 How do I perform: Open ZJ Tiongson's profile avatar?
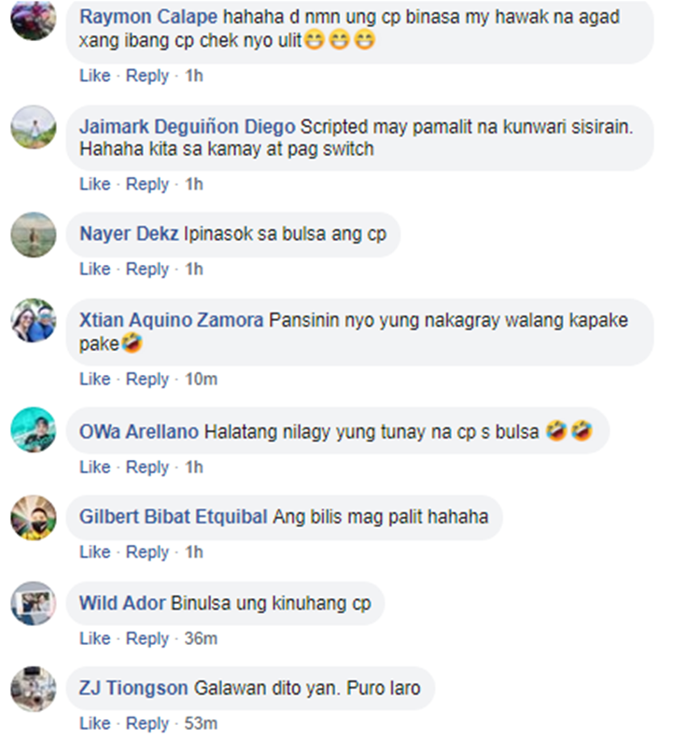(34, 689)
